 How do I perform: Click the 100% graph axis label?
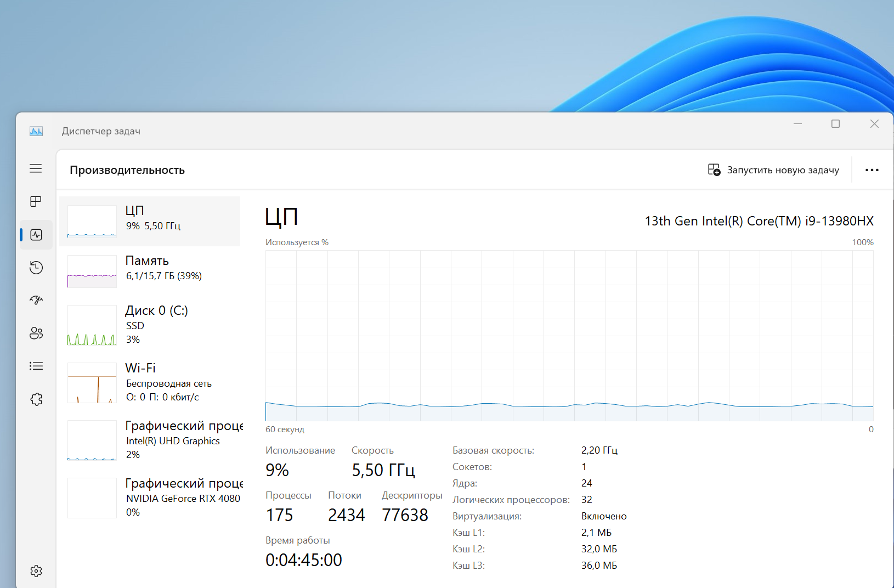tap(863, 242)
